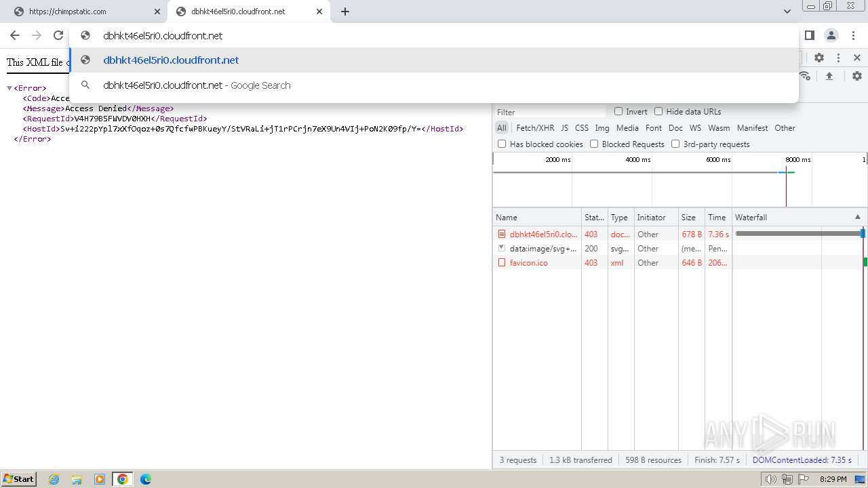
Task: Enable Blocked Requests checkbox
Action: [594, 144]
